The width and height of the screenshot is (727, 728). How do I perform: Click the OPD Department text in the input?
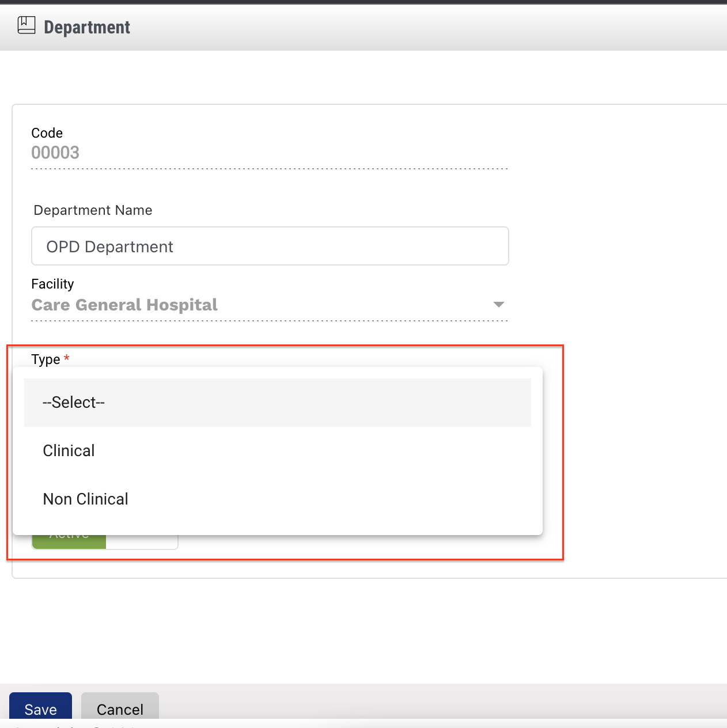tap(109, 247)
